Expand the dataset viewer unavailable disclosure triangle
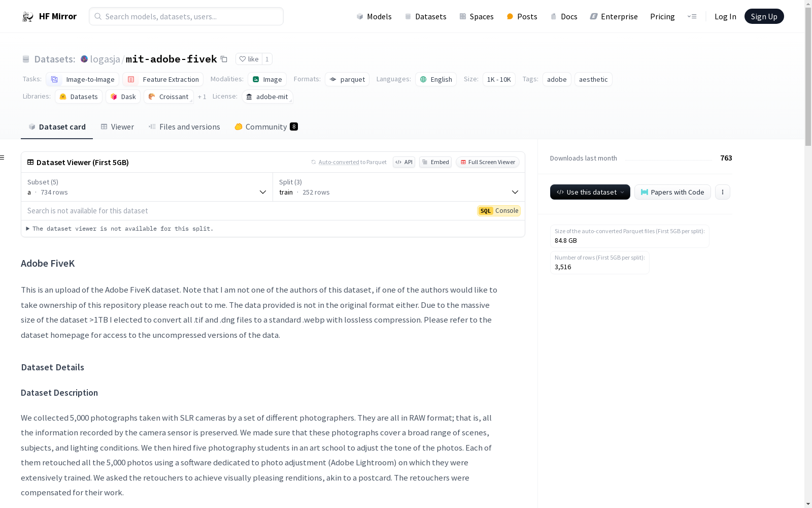The height and width of the screenshot is (508, 812). tap(28, 229)
